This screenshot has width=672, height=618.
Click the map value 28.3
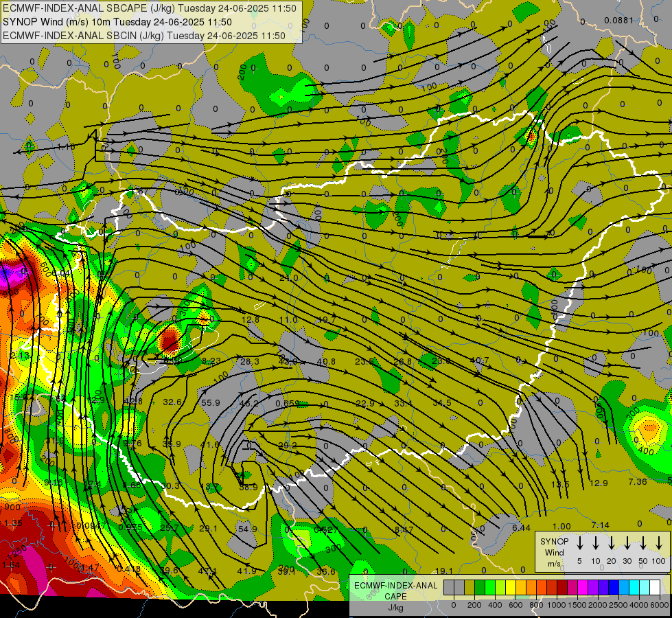(250, 362)
